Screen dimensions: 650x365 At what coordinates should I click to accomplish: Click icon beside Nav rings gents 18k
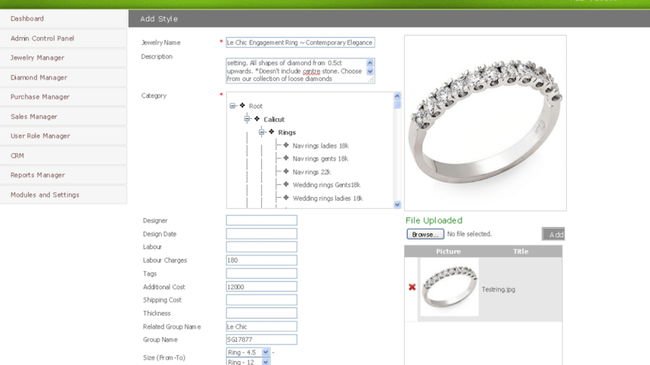[x=286, y=158]
